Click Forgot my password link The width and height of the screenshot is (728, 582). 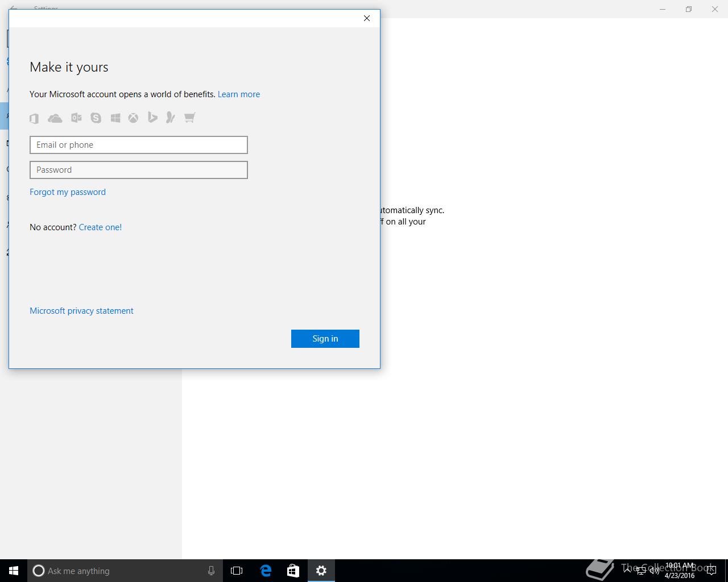(x=68, y=192)
